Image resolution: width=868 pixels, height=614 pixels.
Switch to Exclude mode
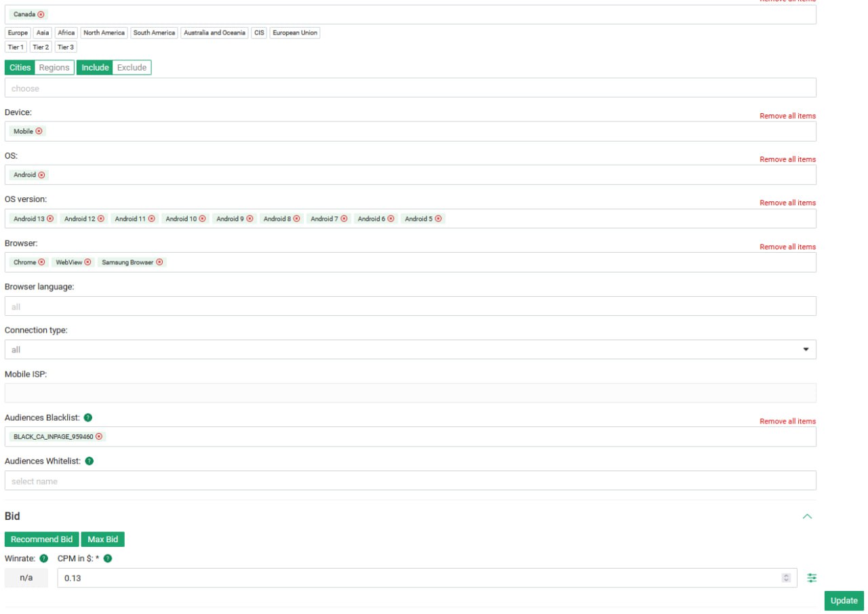tap(132, 68)
